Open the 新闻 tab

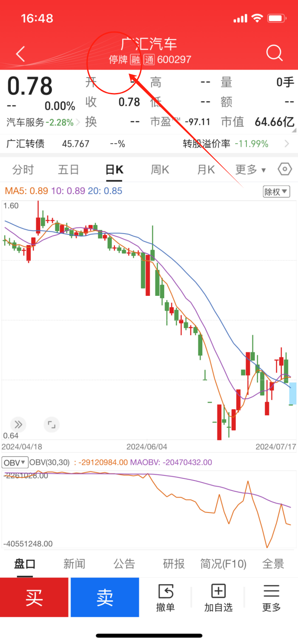pos(74,564)
